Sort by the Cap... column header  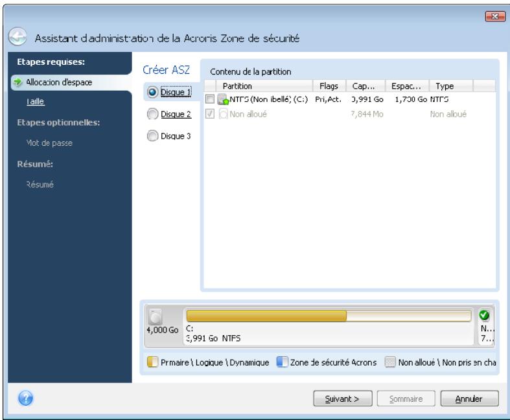coord(365,86)
